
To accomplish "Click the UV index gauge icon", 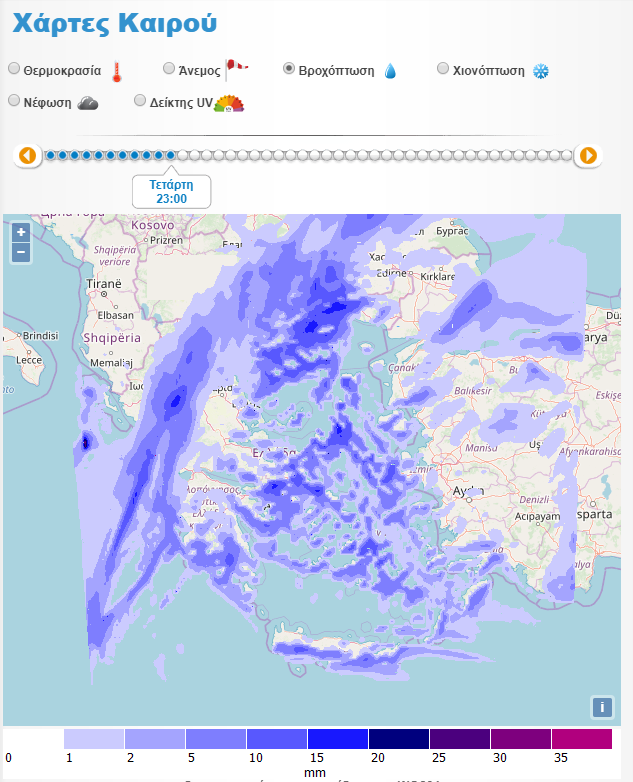I will pos(229,103).
